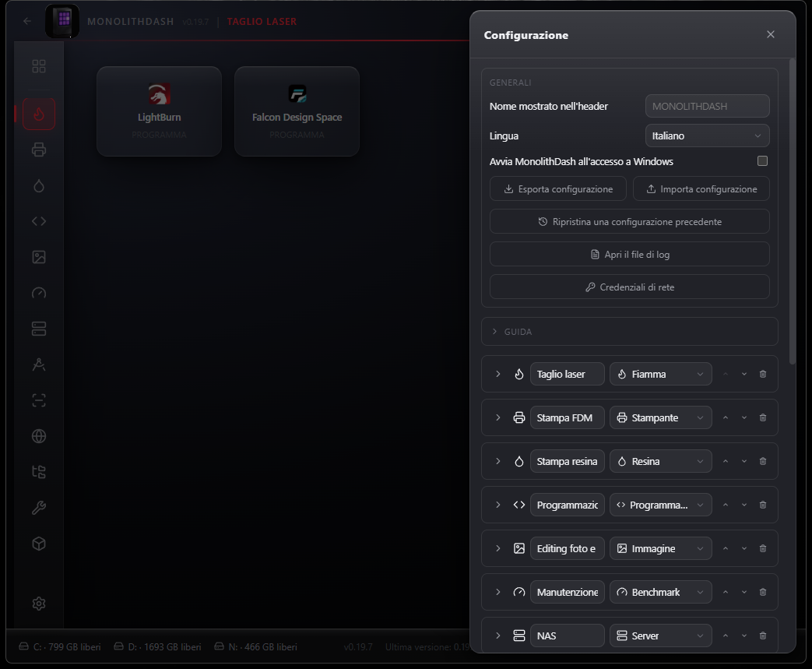Open the server section in sidebar
Viewport: 812px width, 669px height.
pyautogui.click(x=39, y=329)
